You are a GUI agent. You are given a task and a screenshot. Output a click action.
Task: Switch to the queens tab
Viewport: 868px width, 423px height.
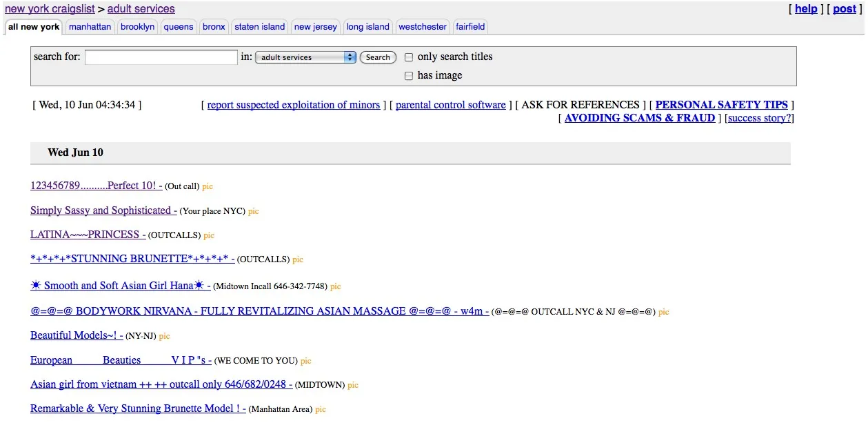click(x=179, y=27)
